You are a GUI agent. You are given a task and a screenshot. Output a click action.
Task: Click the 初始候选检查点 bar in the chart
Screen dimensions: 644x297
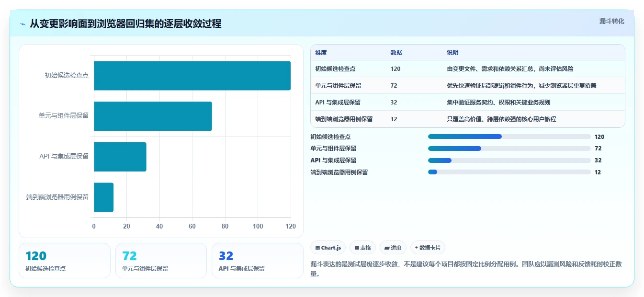(192, 76)
